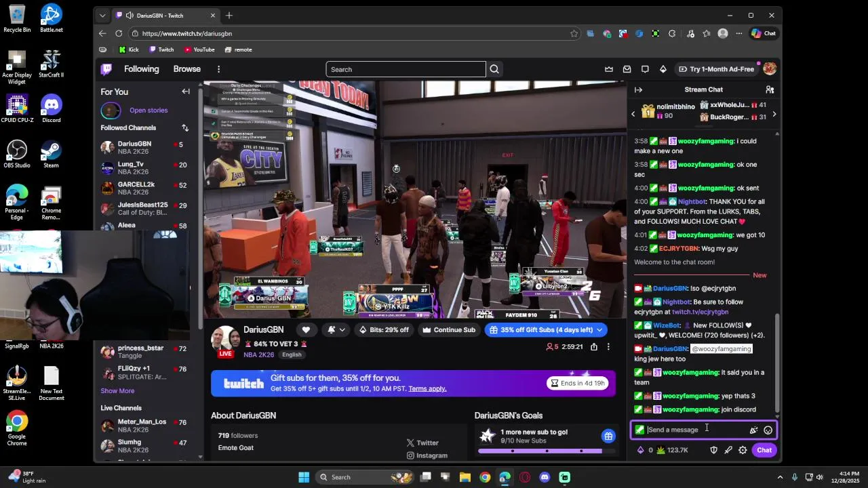
Task: Open the Windows Start button
Action: coord(304,477)
